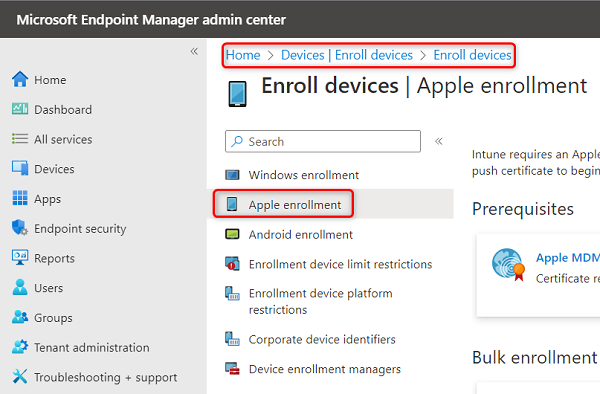Click the Apple enrollment device icon

point(232,204)
